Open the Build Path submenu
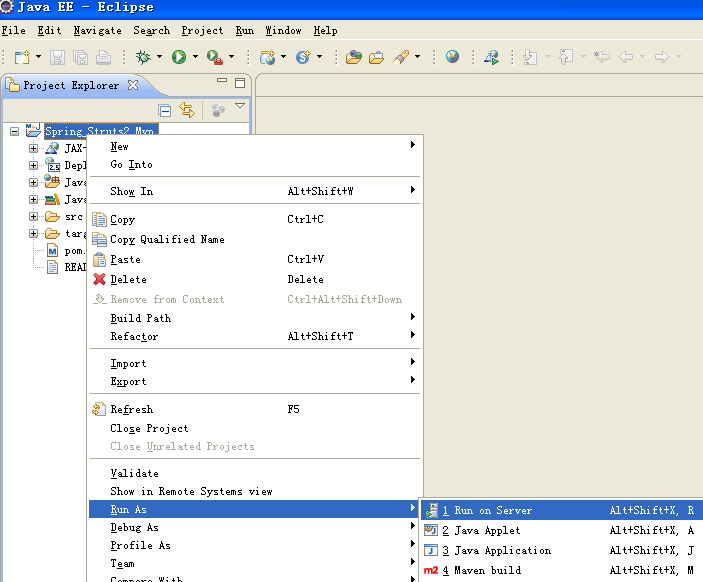The height and width of the screenshot is (582, 703). pyautogui.click(x=255, y=318)
